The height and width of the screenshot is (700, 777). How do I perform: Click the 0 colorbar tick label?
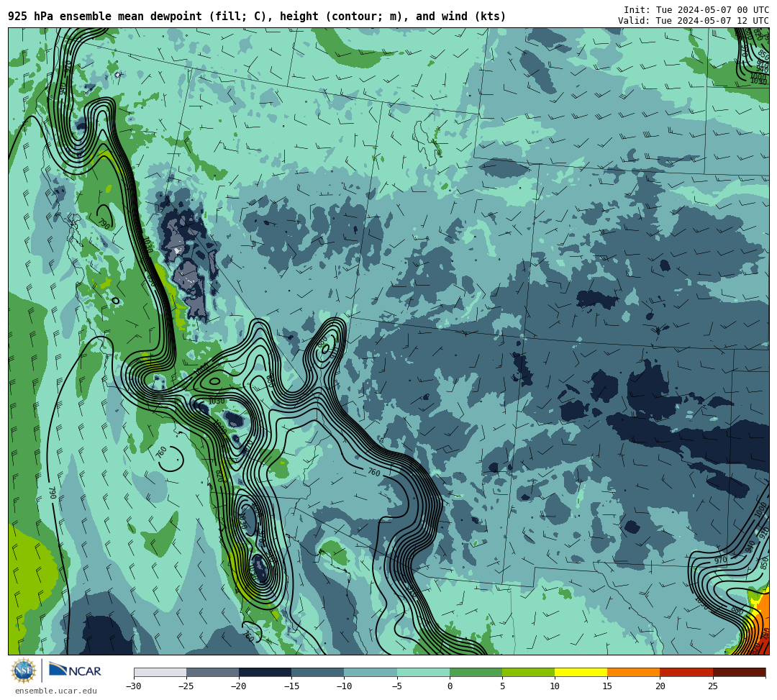450,686
